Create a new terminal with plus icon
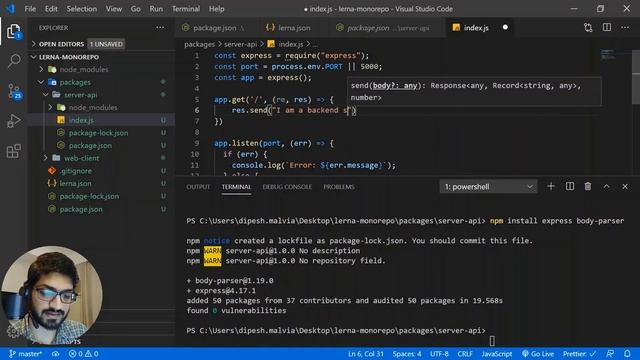Viewport: 640px width, 360px height. 551,187
